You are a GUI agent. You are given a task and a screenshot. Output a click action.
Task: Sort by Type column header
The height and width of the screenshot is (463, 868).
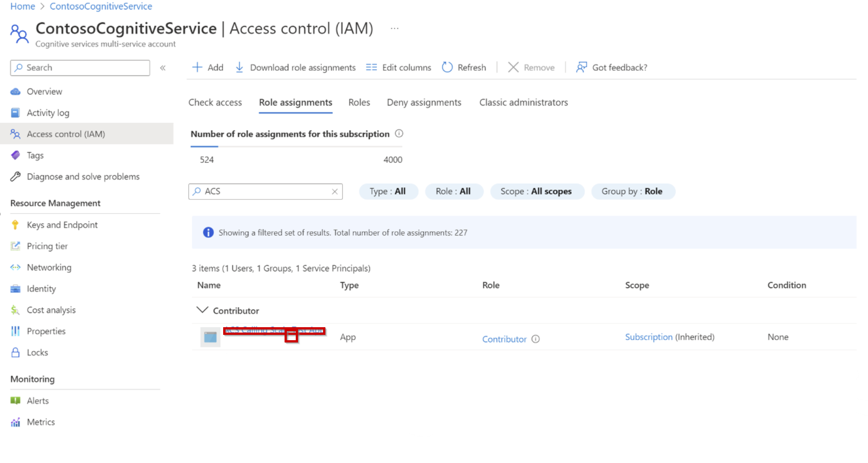tap(349, 285)
